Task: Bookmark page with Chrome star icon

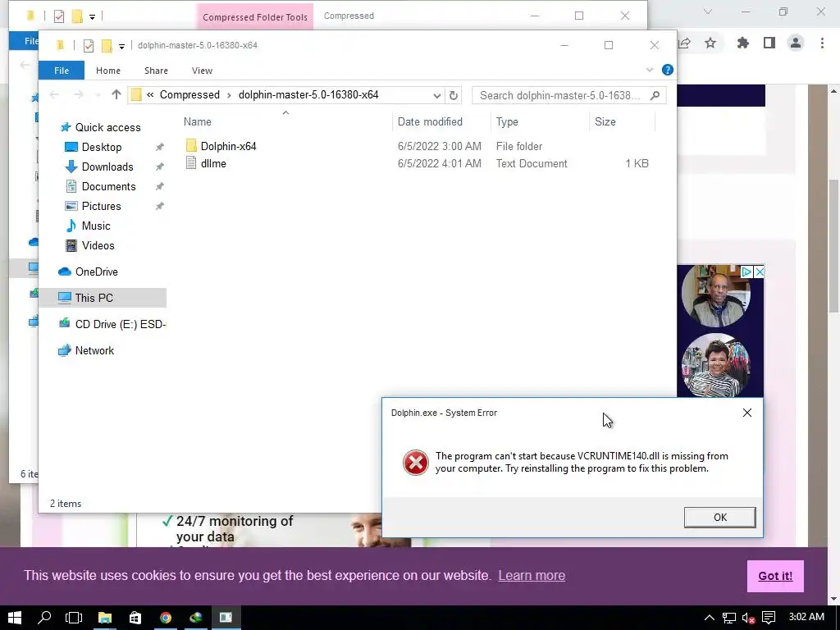Action: point(710,43)
